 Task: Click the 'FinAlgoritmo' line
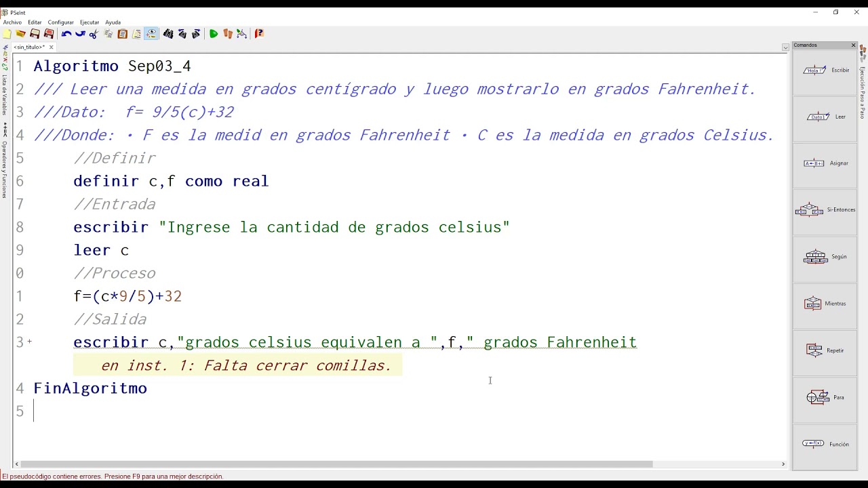click(x=90, y=388)
